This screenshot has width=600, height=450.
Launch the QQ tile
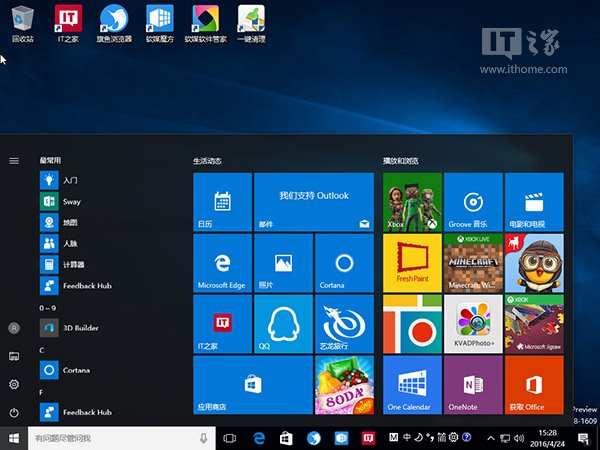284,324
